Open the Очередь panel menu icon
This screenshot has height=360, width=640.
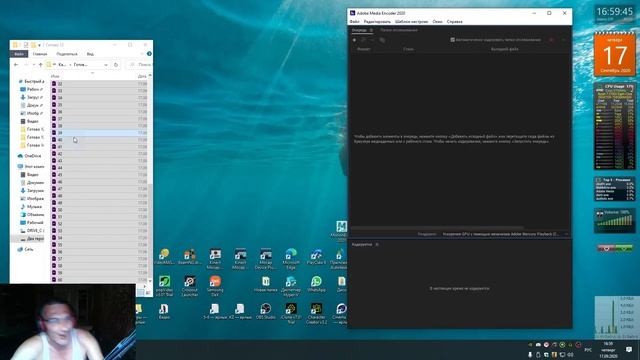[x=371, y=30]
